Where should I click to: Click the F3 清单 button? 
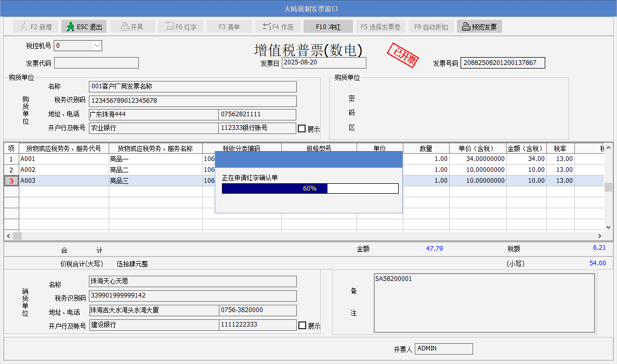click(229, 26)
